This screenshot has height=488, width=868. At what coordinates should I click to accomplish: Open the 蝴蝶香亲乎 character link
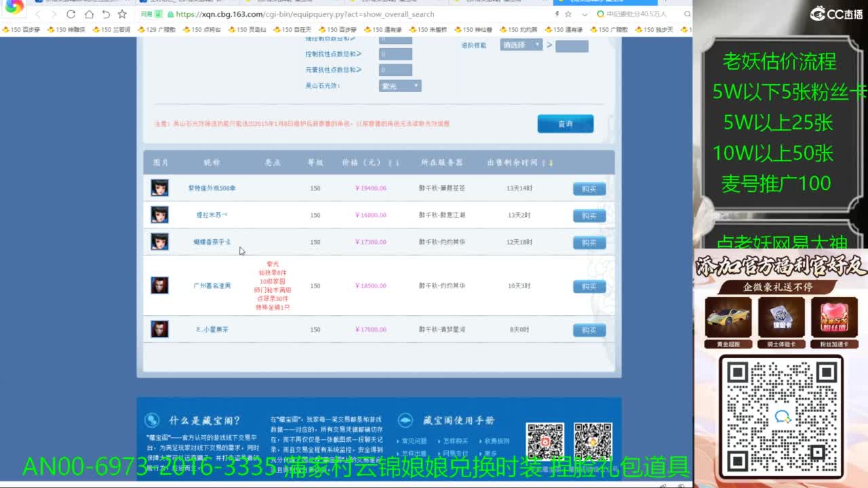click(x=212, y=242)
